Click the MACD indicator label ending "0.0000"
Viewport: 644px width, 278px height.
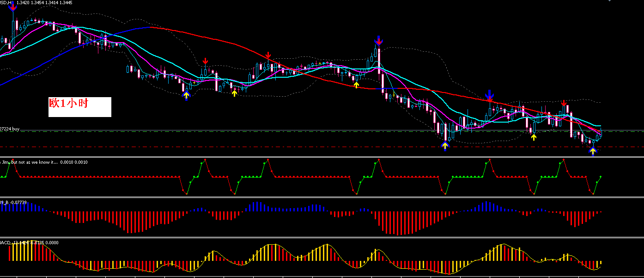point(29,242)
